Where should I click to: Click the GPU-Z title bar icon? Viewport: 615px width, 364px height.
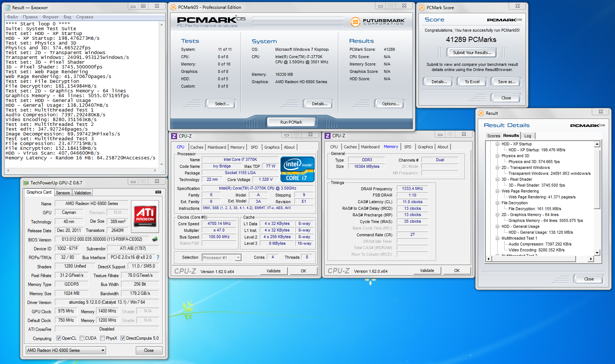[26, 183]
